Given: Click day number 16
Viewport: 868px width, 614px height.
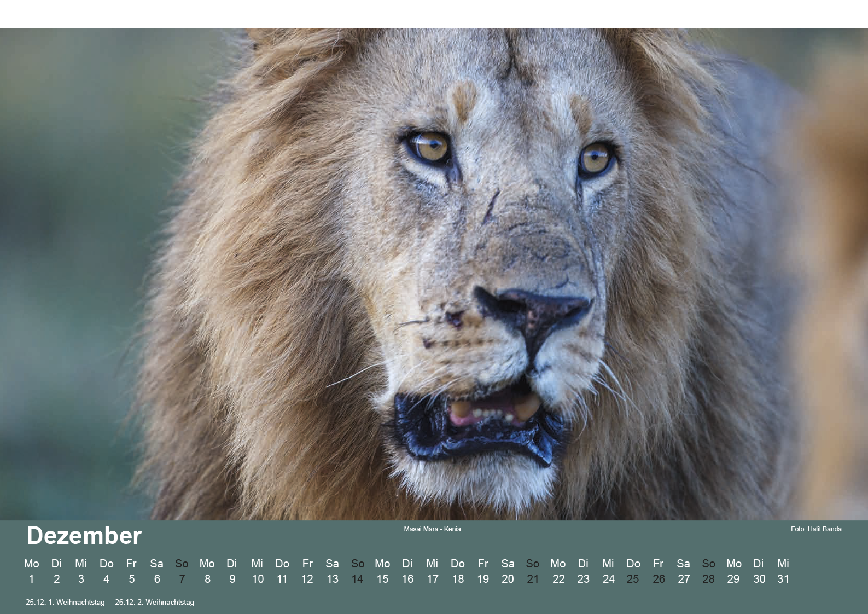Looking at the screenshot, I should point(407,579).
